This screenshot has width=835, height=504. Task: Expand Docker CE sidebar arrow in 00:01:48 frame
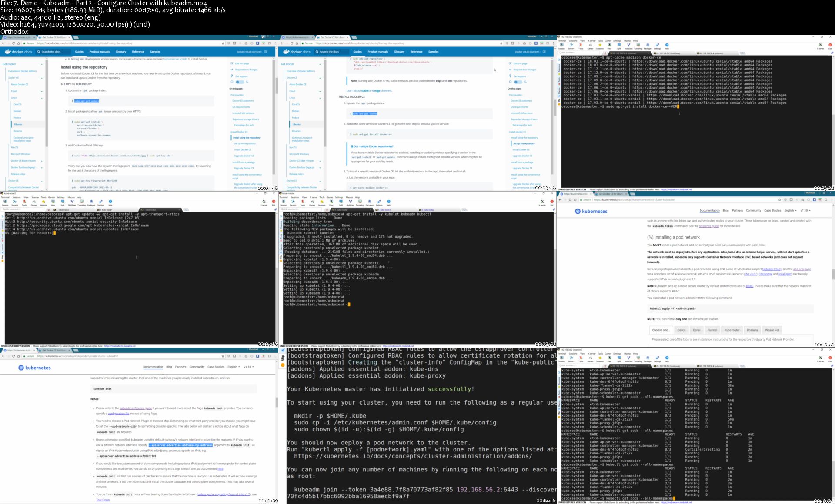point(42,78)
